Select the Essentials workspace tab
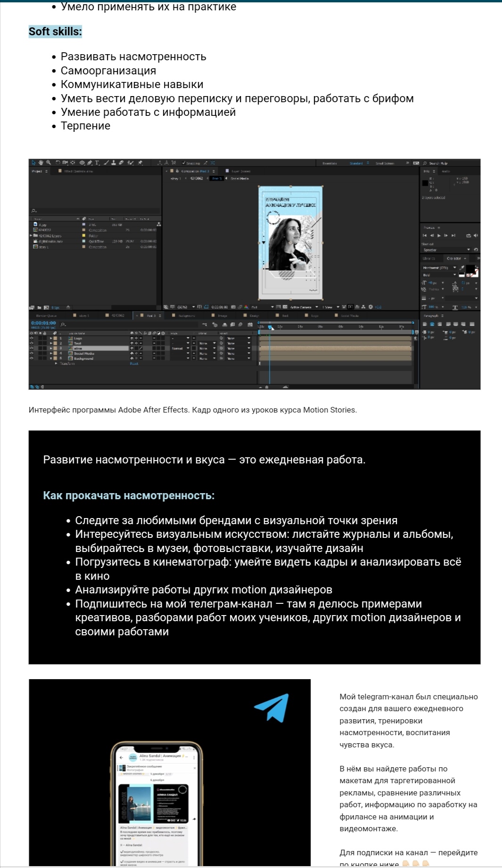Image resolution: width=502 pixels, height=868 pixels. tap(329, 163)
